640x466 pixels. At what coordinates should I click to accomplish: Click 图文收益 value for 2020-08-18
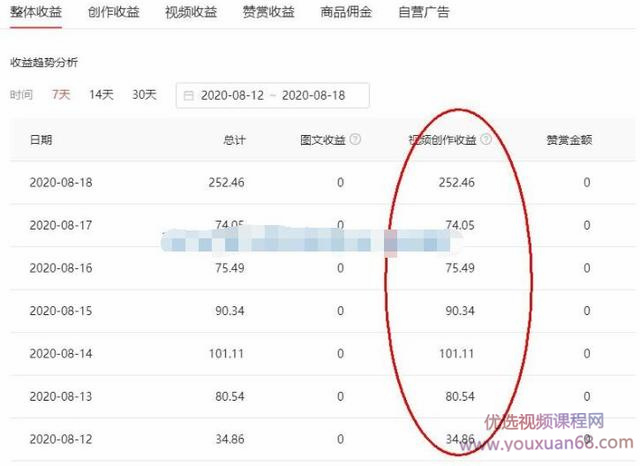pyautogui.click(x=340, y=182)
